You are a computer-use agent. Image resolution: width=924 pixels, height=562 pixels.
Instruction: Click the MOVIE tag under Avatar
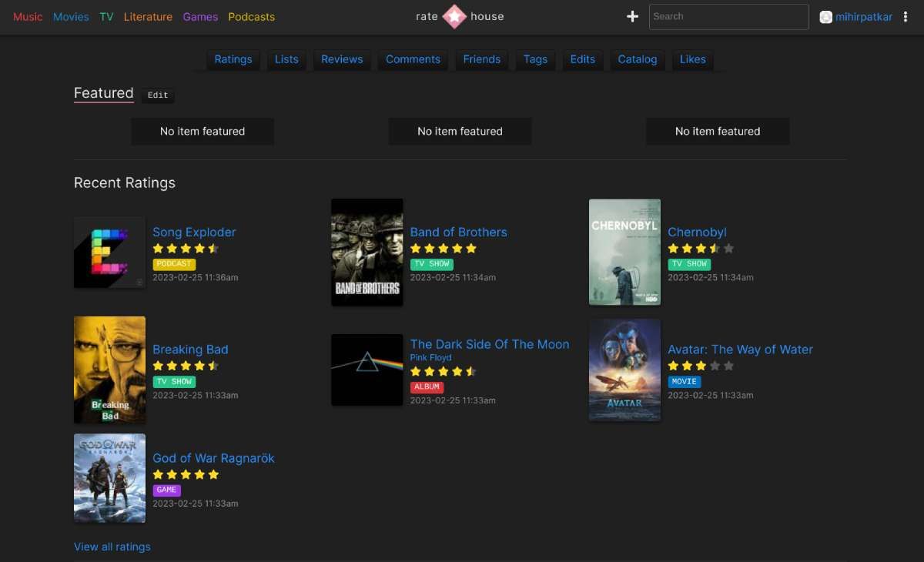coord(684,381)
